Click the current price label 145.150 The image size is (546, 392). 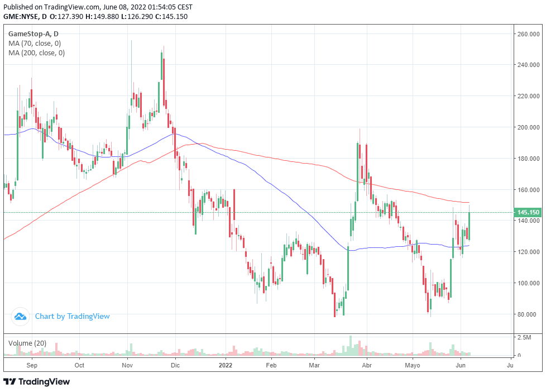click(528, 212)
